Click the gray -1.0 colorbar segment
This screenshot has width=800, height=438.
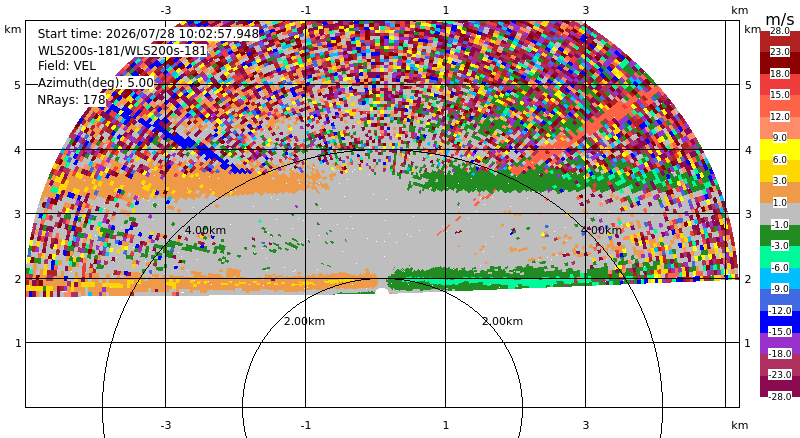tap(780, 213)
